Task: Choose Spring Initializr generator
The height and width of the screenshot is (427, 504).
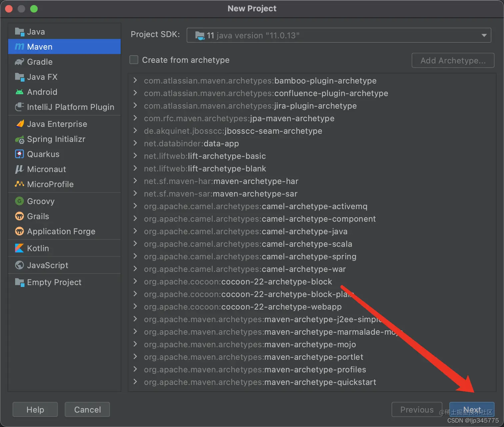Action: pyautogui.click(x=64, y=139)
